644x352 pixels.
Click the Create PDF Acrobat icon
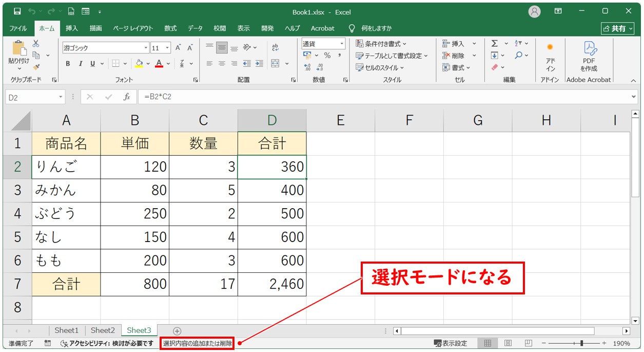coord(589,57)
